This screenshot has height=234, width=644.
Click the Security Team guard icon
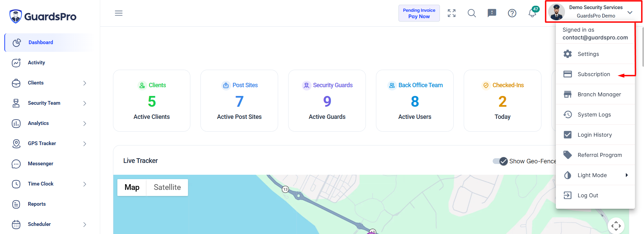click(16, 103)
